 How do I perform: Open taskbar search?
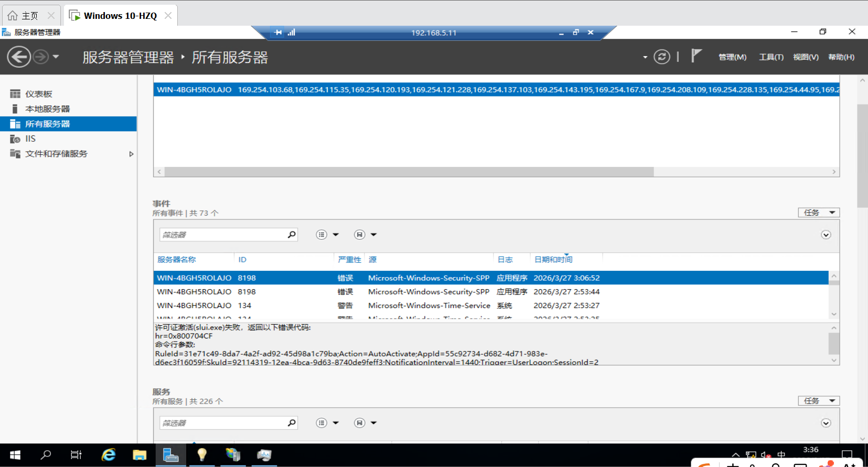(46, 455)
